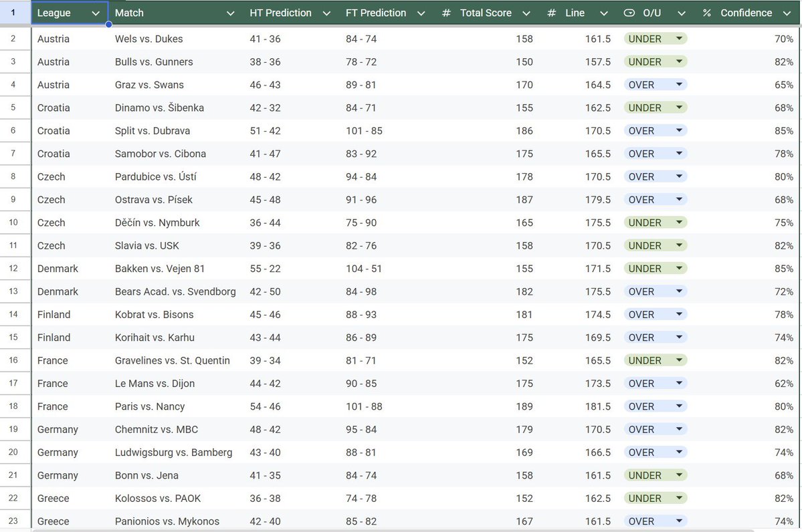Open the Line column filter dropdown
The width and height of the screenshot is (802, 532).
coord(604,13)
